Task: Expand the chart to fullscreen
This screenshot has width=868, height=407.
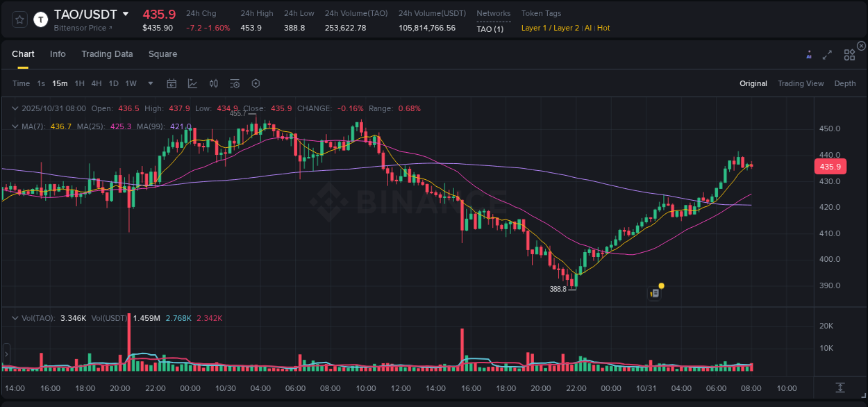Action: click(x=827, y=54)
